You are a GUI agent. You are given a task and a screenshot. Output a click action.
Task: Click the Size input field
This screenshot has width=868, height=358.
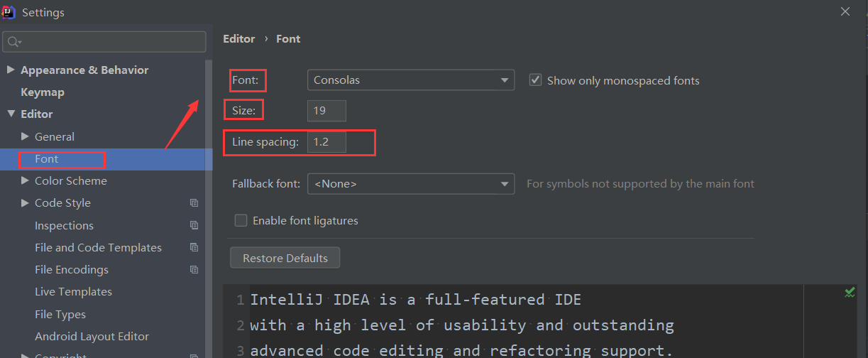(x=326, y=111)
